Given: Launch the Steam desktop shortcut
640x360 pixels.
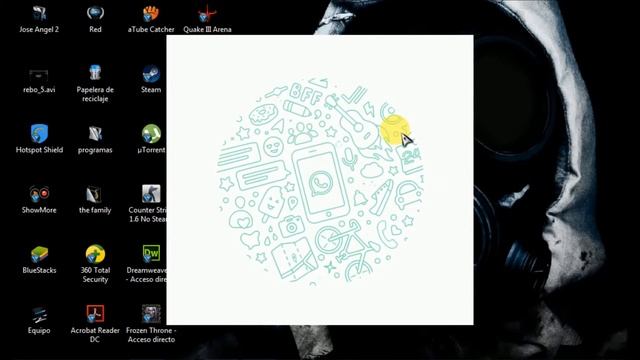Looking at the screenshot, I should [151, 74].
